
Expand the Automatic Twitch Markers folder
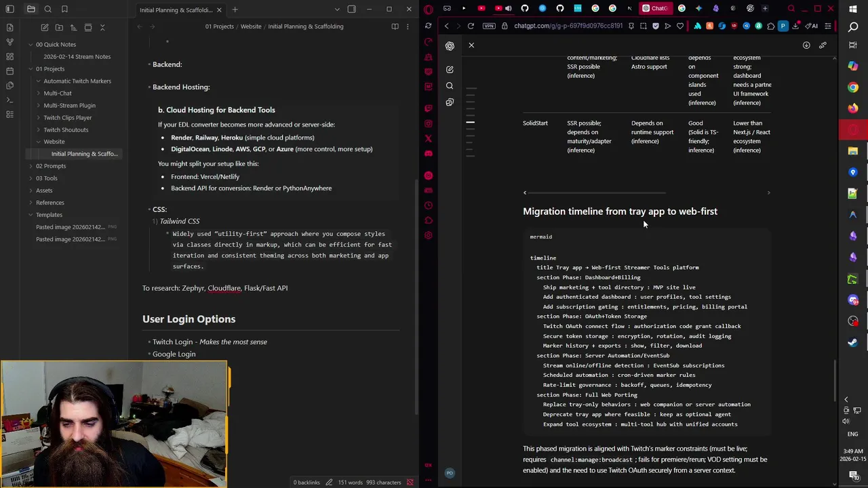click(x=38, y=81)
